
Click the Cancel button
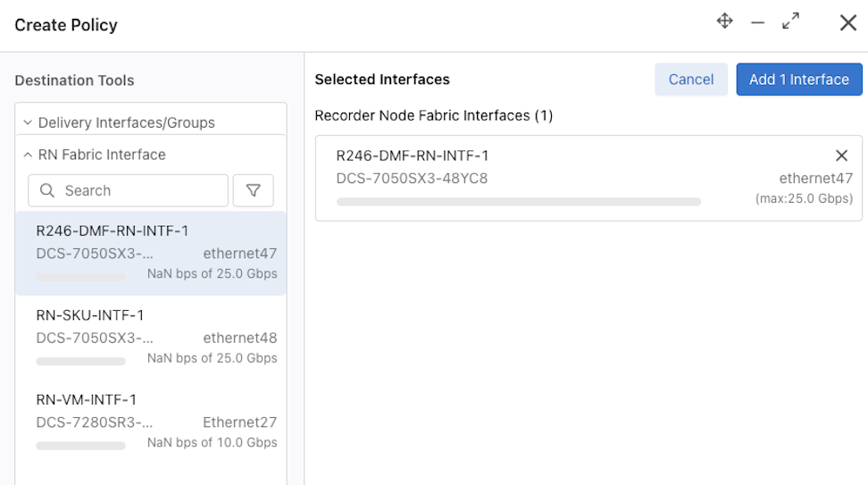tap(691, 79)
